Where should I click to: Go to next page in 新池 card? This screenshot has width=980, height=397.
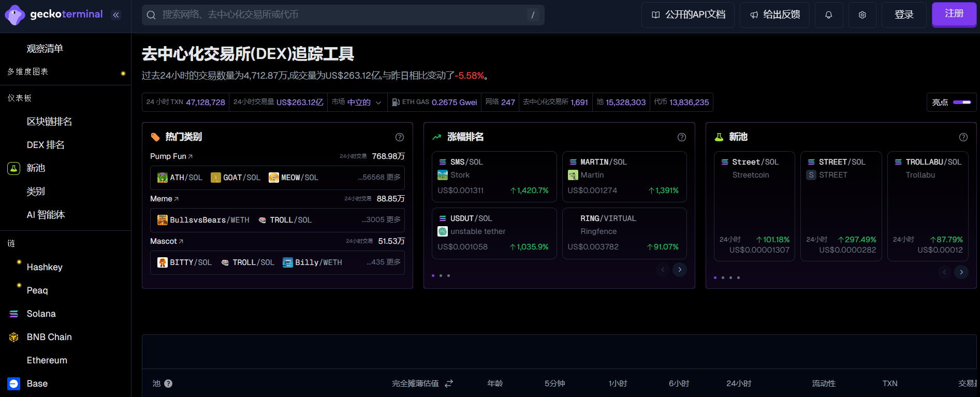961,272
